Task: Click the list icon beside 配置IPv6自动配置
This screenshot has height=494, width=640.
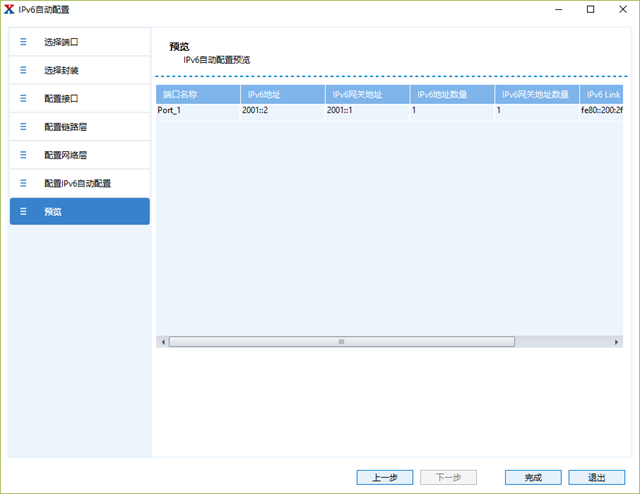Action: pyautogui.click(x=23, y=183)
